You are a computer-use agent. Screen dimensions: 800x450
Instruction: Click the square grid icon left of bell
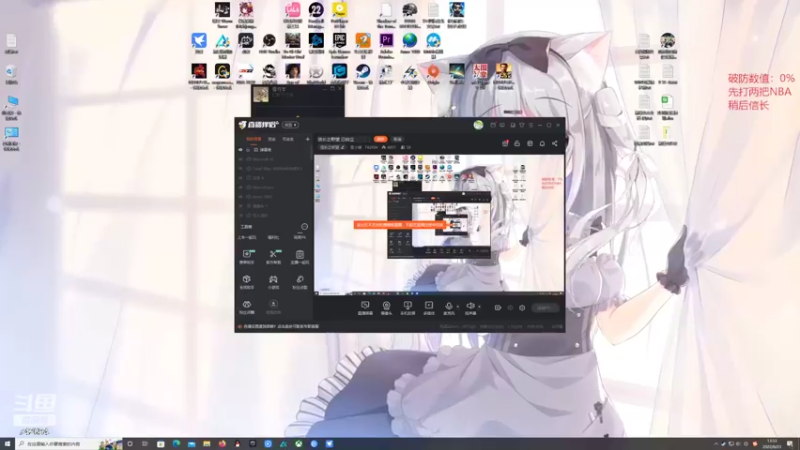pyautogui.click(x=530, y=143)
